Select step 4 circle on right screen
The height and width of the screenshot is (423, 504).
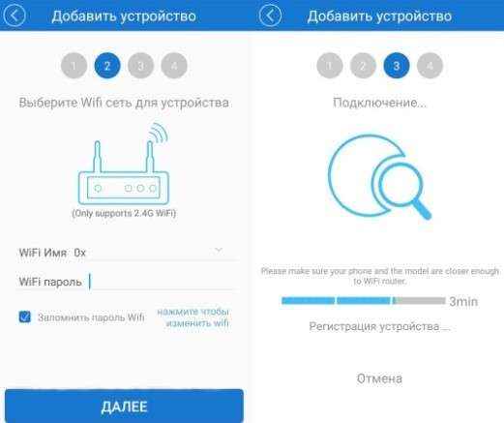430,66
